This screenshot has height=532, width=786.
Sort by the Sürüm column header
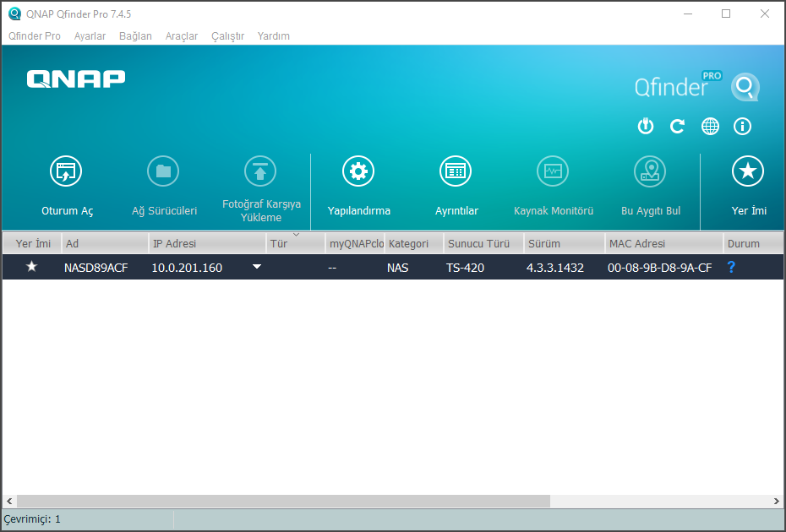tap(562, 243)
